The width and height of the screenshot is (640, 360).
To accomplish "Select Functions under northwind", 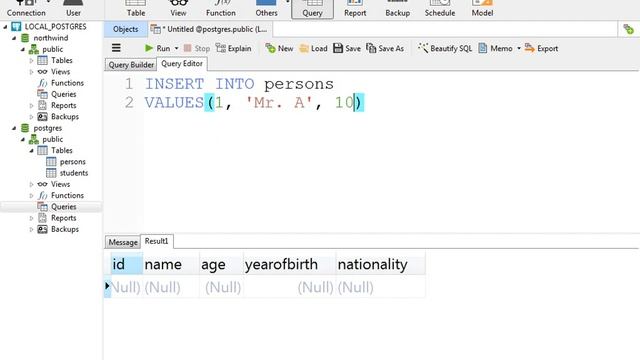I will point(67,83).
